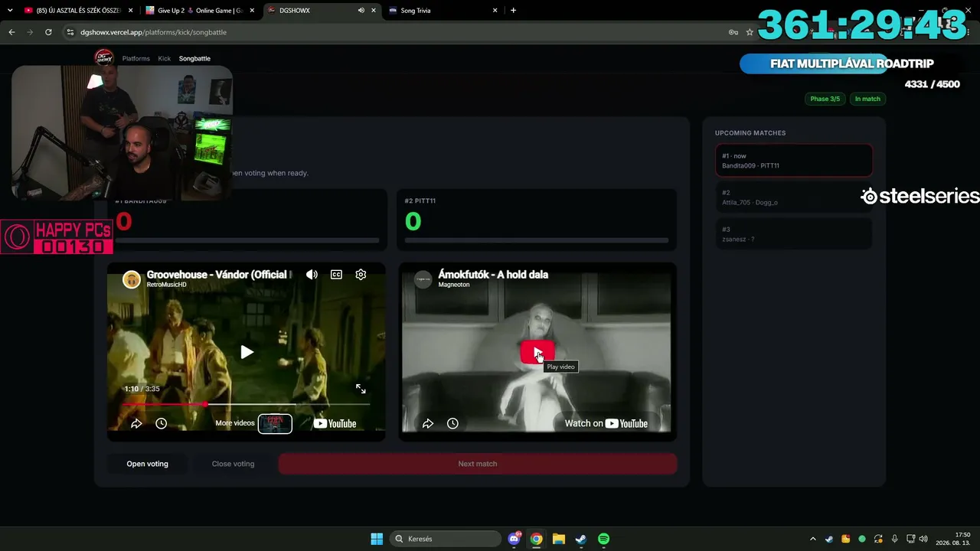Click the Phase 3/5 badge
Screen dimensions: 980x551
(825, 99)
